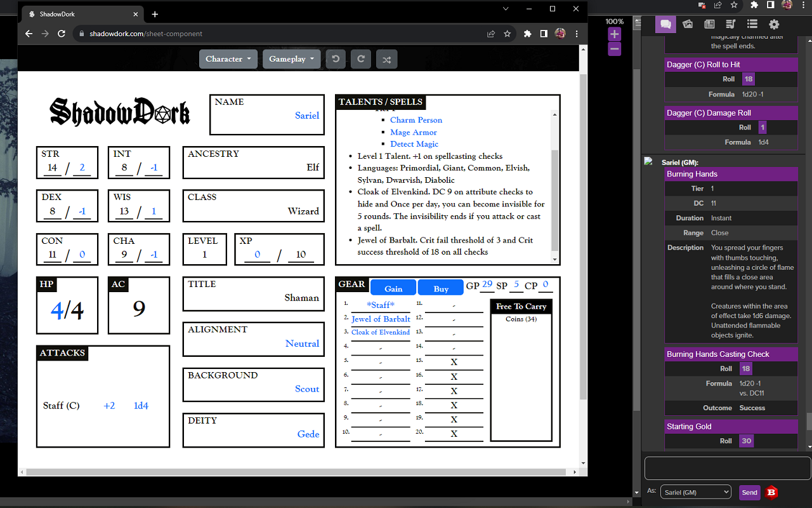Click the undo arrow button
This screenshot has width=812, height=508.
coord(336,59)
